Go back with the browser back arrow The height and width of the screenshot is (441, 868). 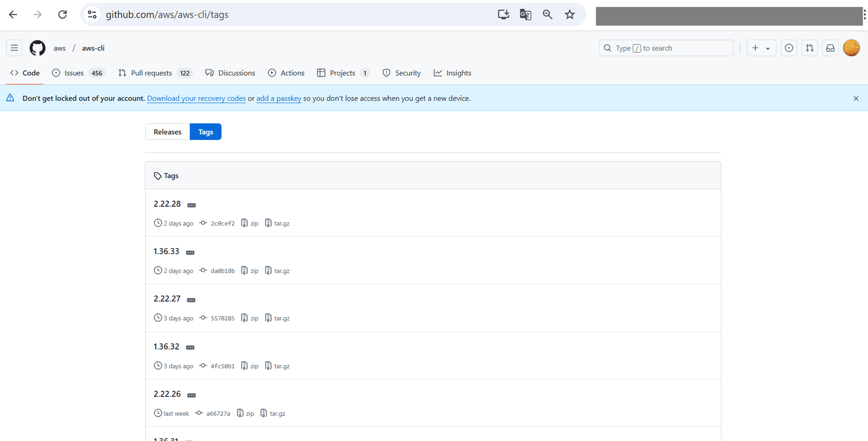click(x=13, y=15)
